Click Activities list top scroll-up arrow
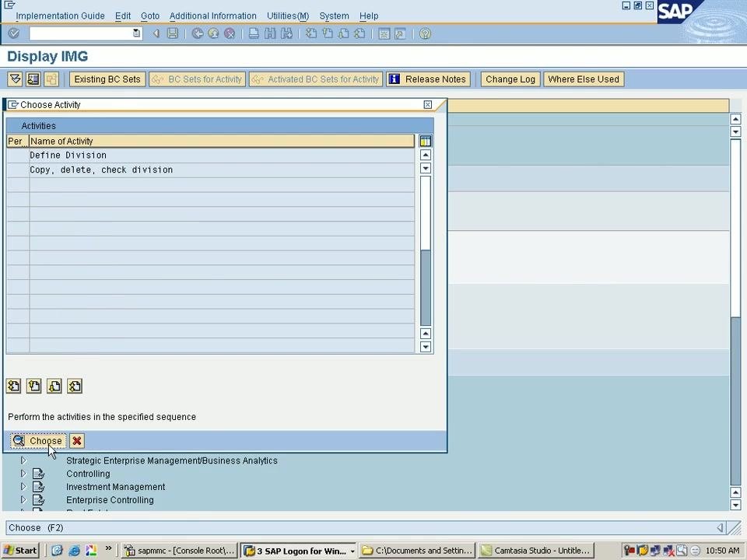 [x=426, y=155]
